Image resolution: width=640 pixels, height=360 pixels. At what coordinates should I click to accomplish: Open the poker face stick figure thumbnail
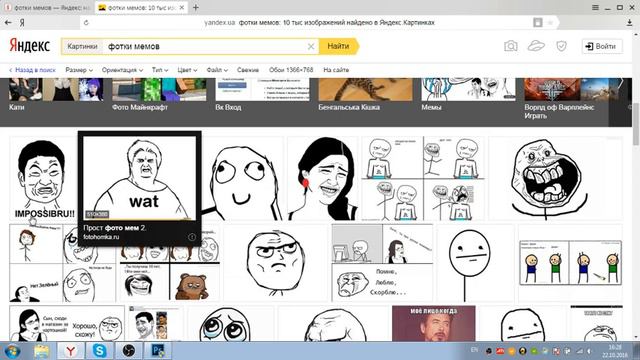[476, 263]
